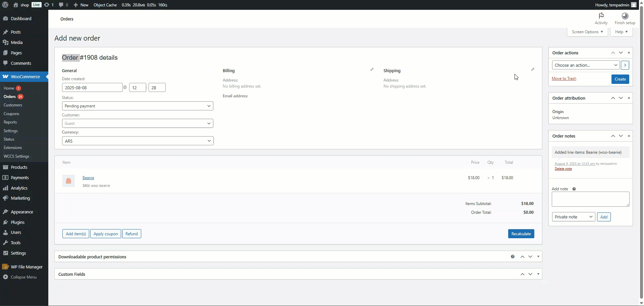
Task: Click the WordPress logo in admin bar
Action: (5, 5)
